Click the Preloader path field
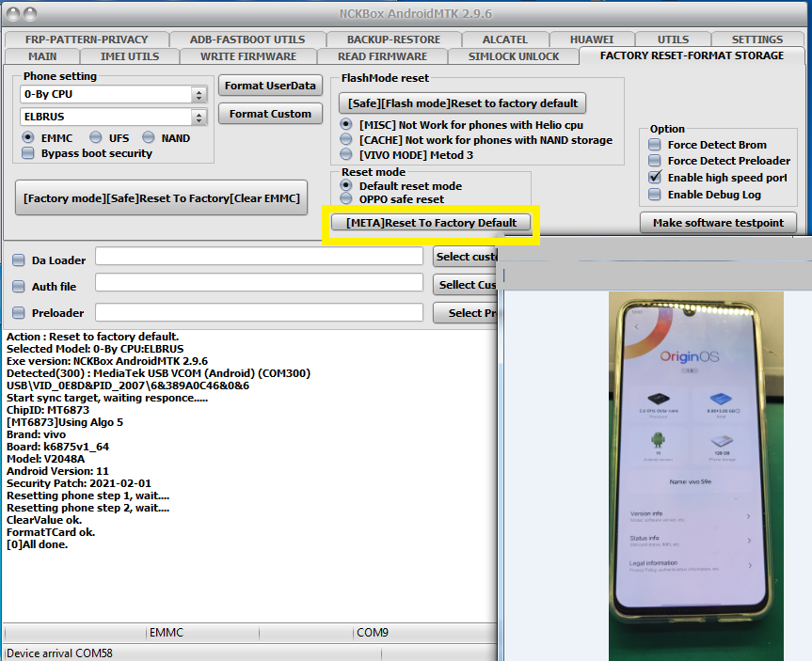 [260, 313]
